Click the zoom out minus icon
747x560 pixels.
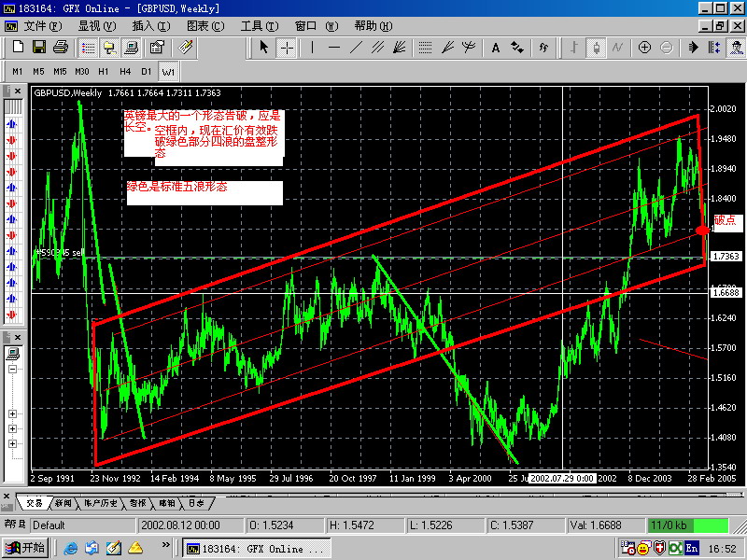(667, 48)
